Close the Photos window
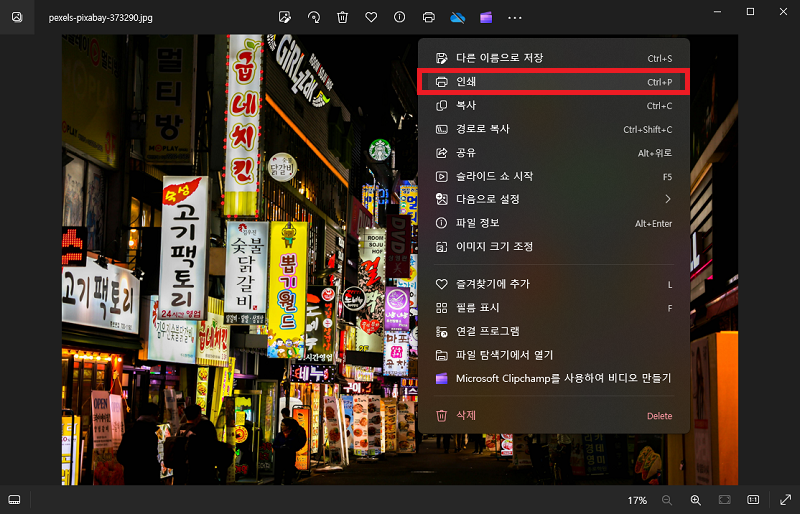Screen dimensions: 800x514 click(783, 11)
